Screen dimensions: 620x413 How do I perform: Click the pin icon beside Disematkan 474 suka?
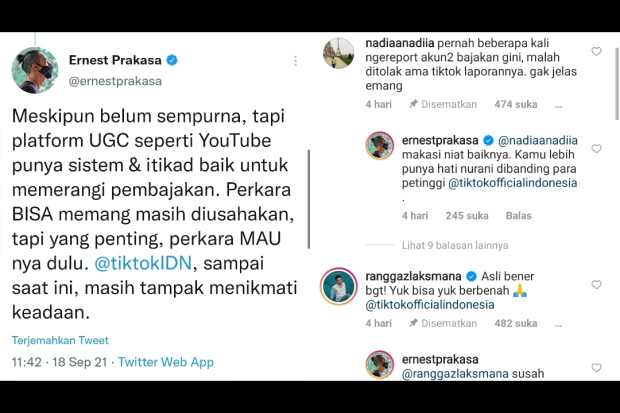click(x=413, y=104)
